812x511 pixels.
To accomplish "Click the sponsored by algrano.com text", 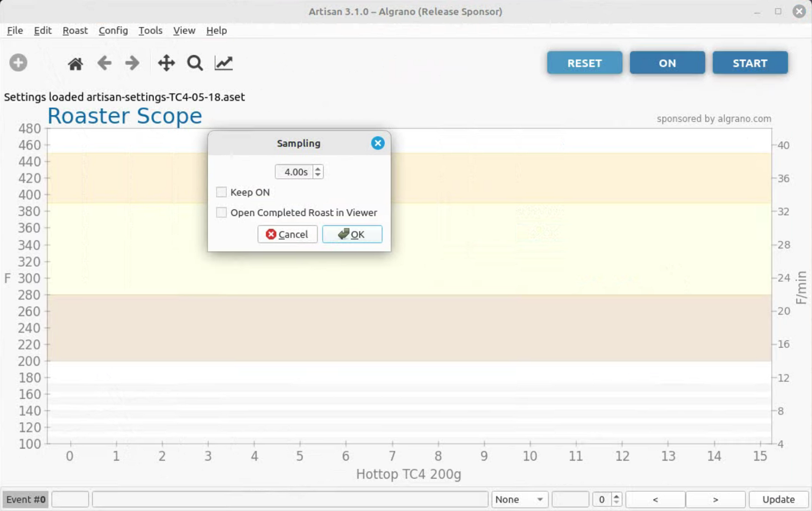I will coord(714,118).
